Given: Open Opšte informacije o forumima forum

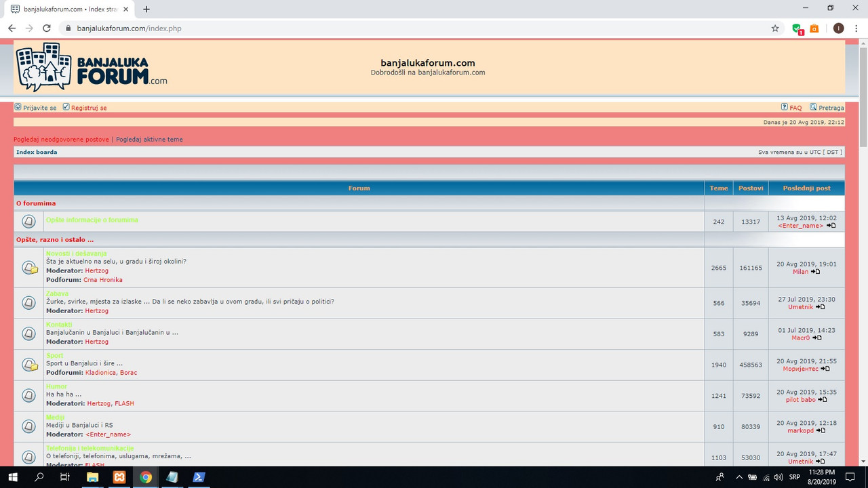Looking at the screenshot, I should tap(92, 220).
